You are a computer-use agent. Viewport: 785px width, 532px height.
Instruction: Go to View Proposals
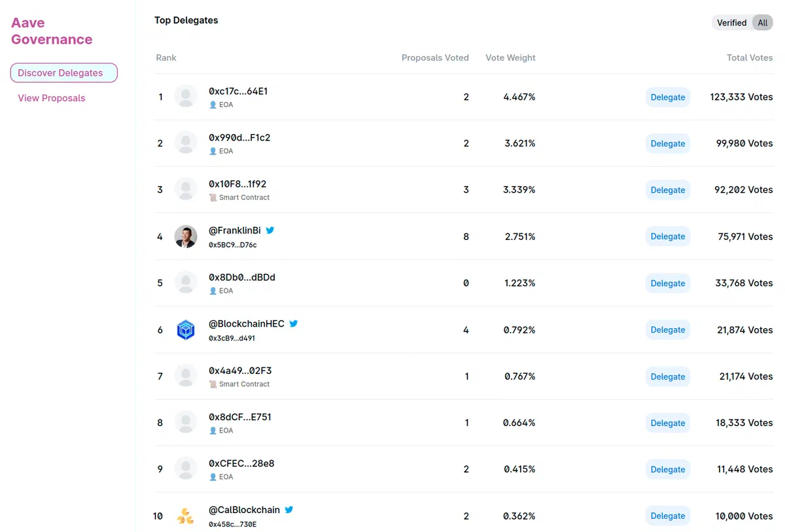pos(52,98)
